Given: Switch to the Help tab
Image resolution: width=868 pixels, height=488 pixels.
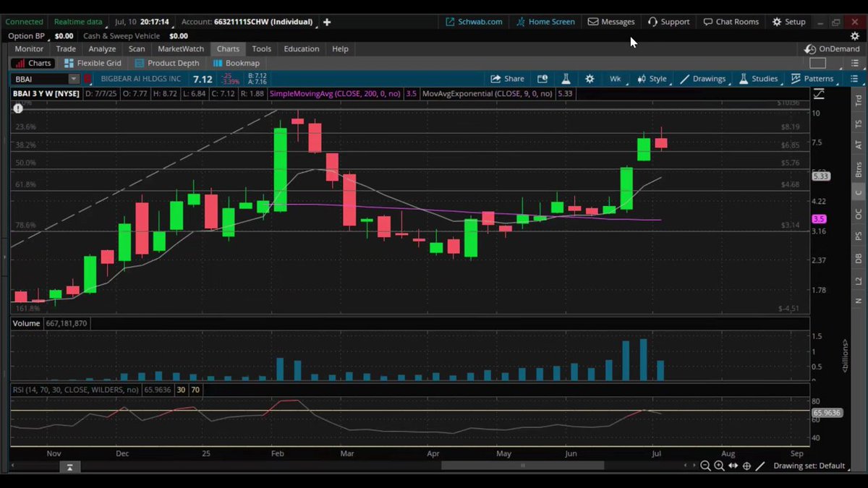Looking at the screenshot, I should 340,49.
